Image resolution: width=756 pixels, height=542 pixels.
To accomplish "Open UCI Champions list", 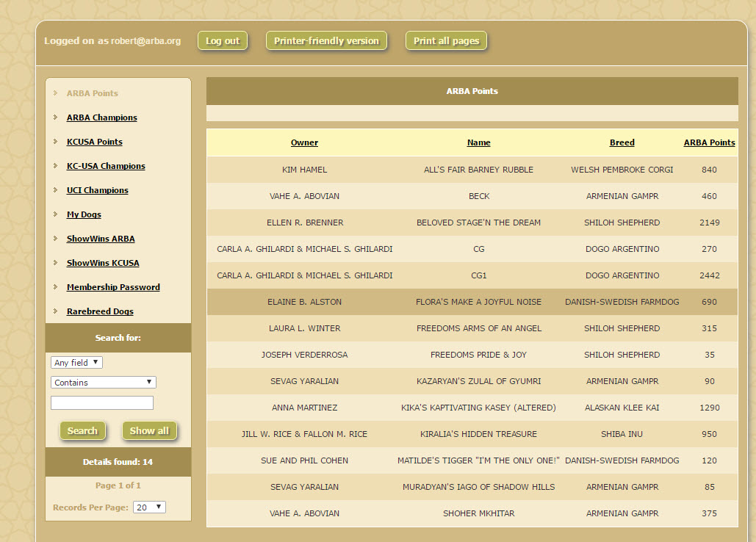I will coord(97,190).
